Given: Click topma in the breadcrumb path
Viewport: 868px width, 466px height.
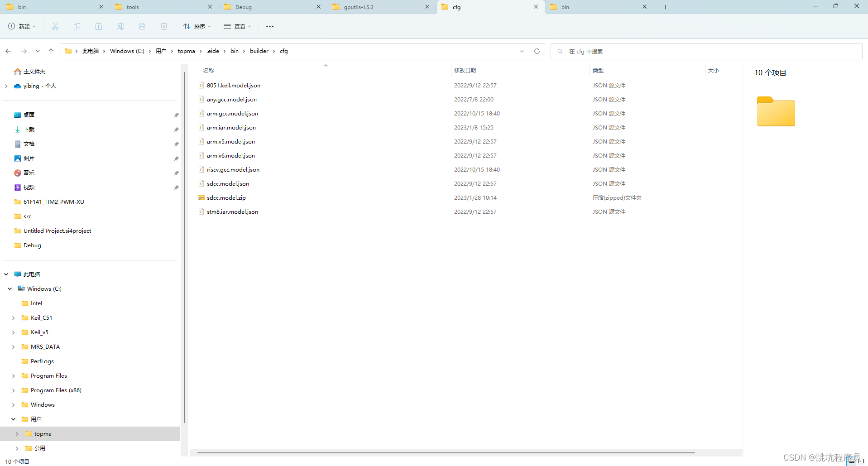Looking at the screenshot, I should (x=186, y=51).
